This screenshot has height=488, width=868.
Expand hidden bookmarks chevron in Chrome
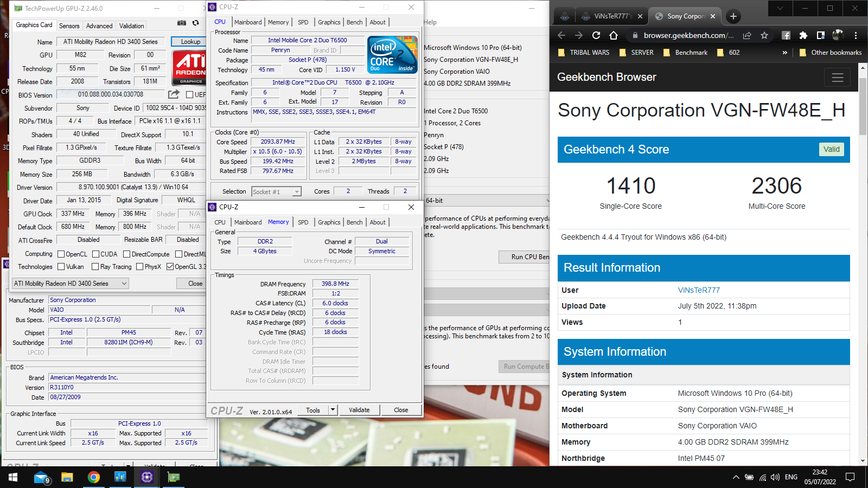784,53
